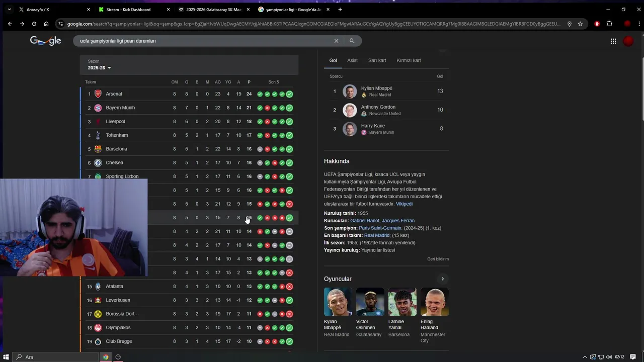This screenshot has height=362, width=644.
Task: Click the Leverkusen crest
Action: click(98, 300)
